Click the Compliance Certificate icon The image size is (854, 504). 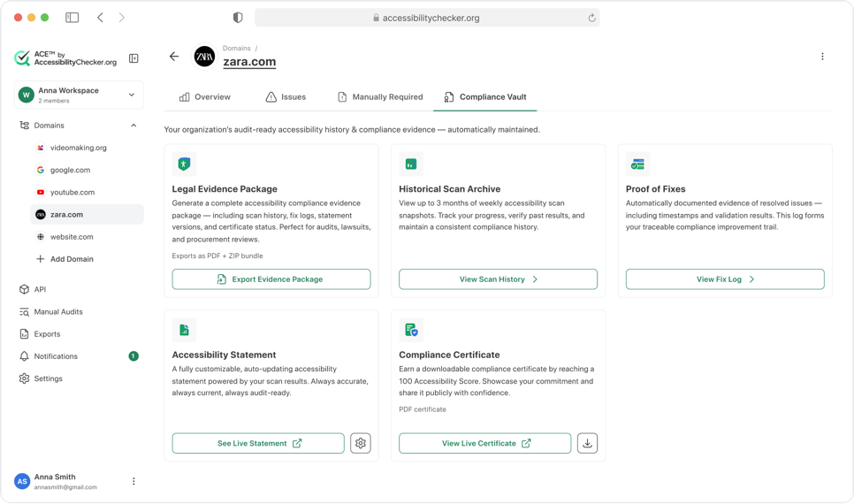(411, 330)
